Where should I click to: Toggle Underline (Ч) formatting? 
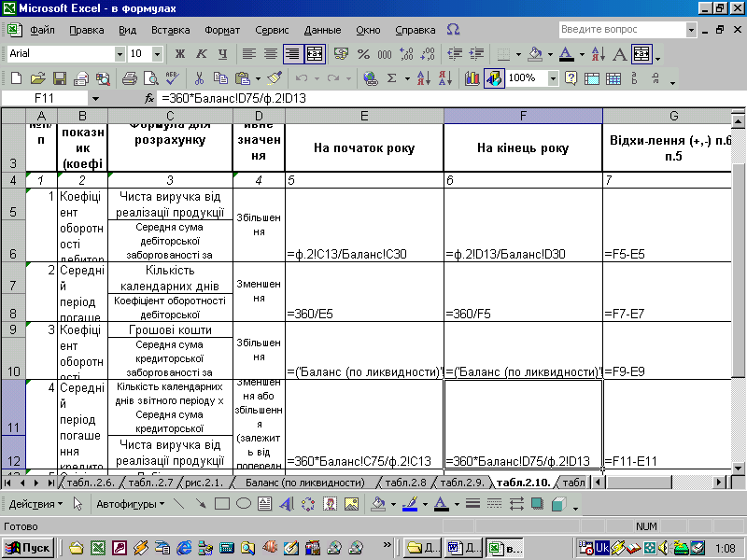point(222,54)
